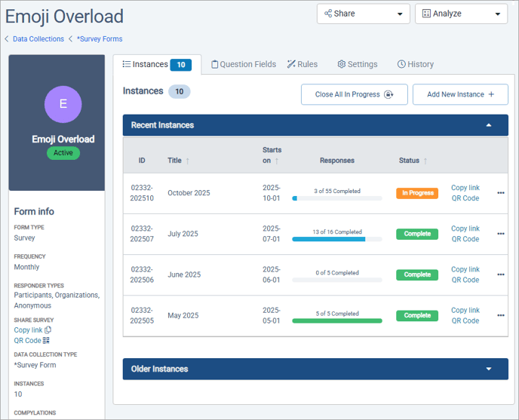The height and width of the screenshot is (420, 519).
Task: Open the Share dropdown
Action: pyautogui.click(x=364, y=14)
